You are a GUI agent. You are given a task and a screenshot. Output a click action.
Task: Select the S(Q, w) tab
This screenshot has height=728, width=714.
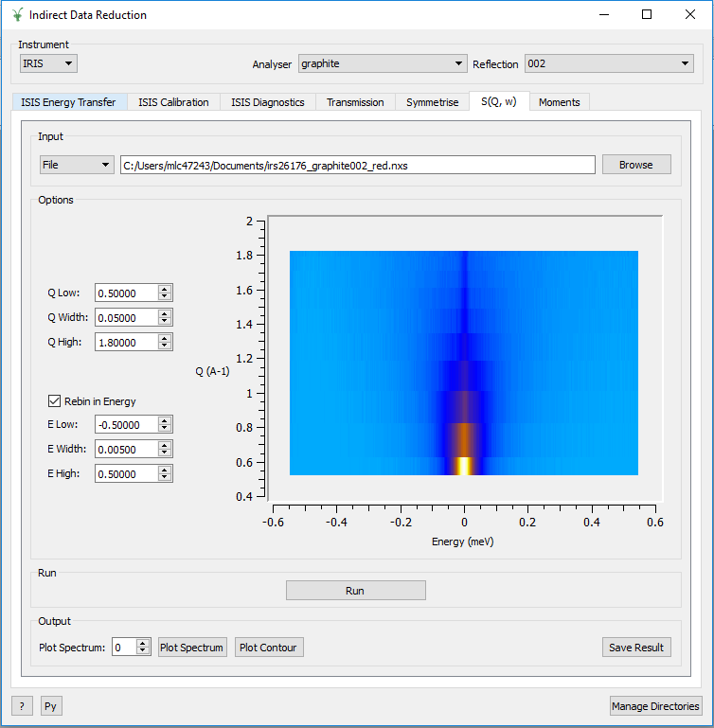499,101
